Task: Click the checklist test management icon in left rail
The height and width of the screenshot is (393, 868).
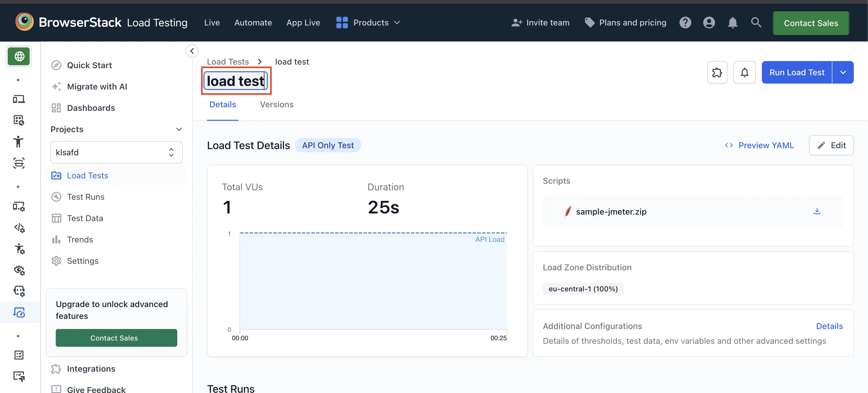Action: pyautogui.click(x=19, y=355)
